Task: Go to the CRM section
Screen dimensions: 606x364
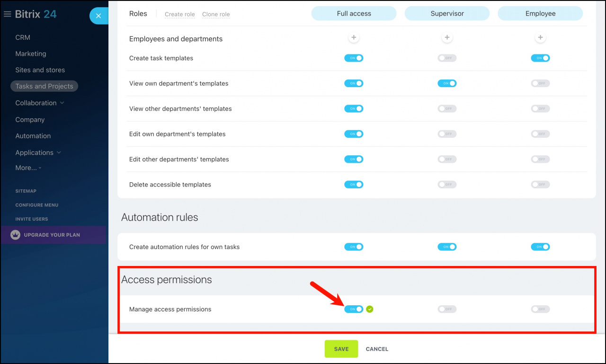Action: [23, 37]
